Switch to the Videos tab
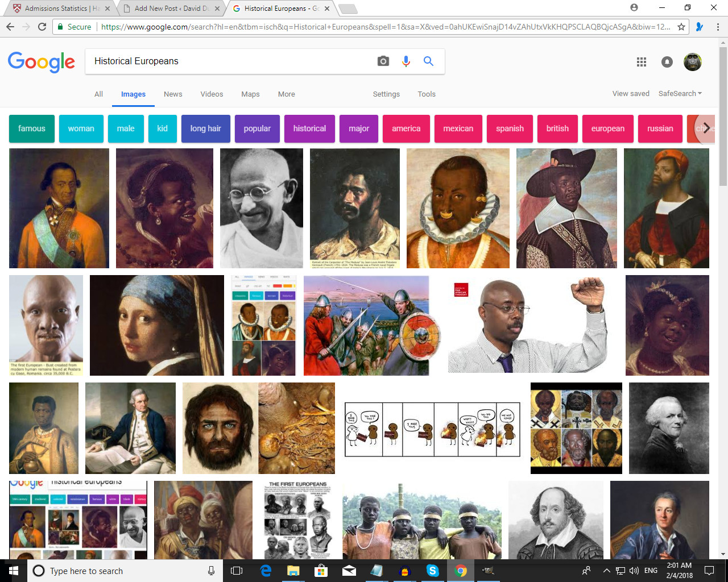Image resolution: width=728 pixels, height=582 pixels. 212,94
